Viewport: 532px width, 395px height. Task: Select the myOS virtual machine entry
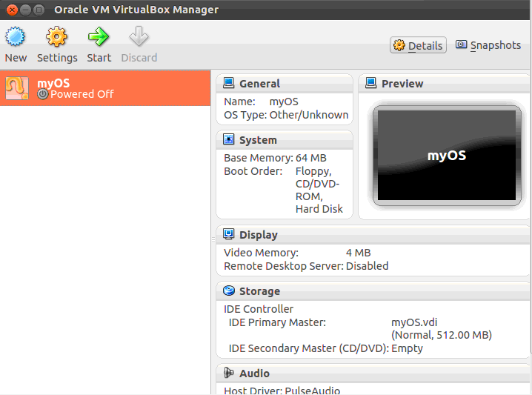(x=105, y=88)
